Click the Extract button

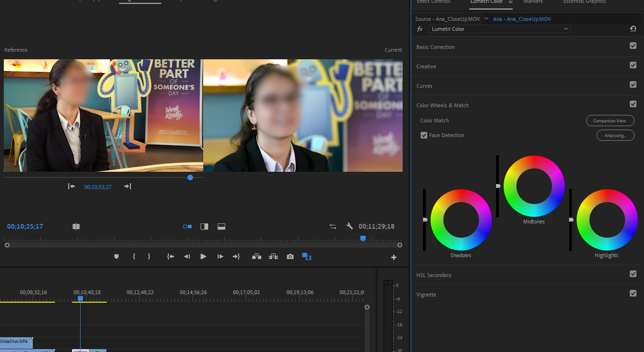pos(273,257)
